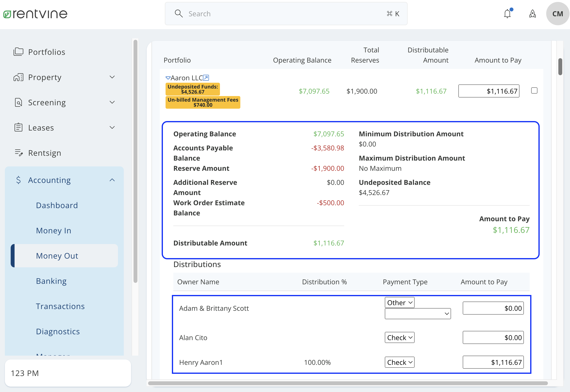Viewport: 570px width, 392px height.
Task: Click the Rentvine logo
Action: tap(35, 14)
